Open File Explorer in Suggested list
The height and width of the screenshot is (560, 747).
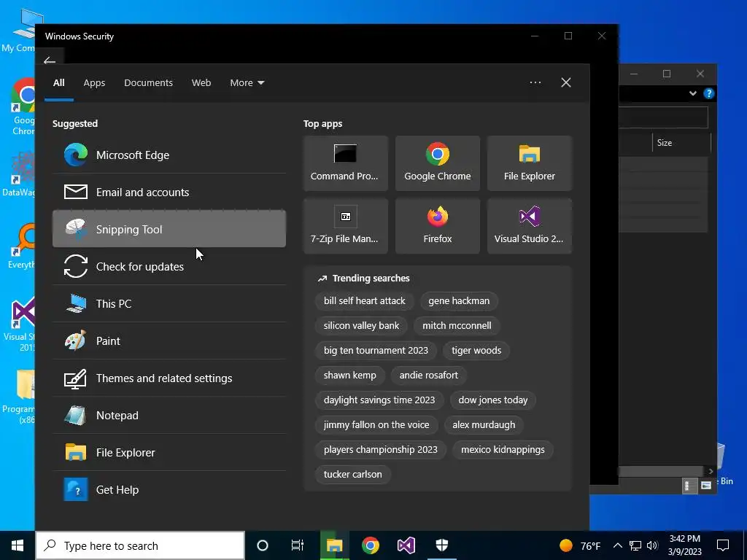[169, 452]
